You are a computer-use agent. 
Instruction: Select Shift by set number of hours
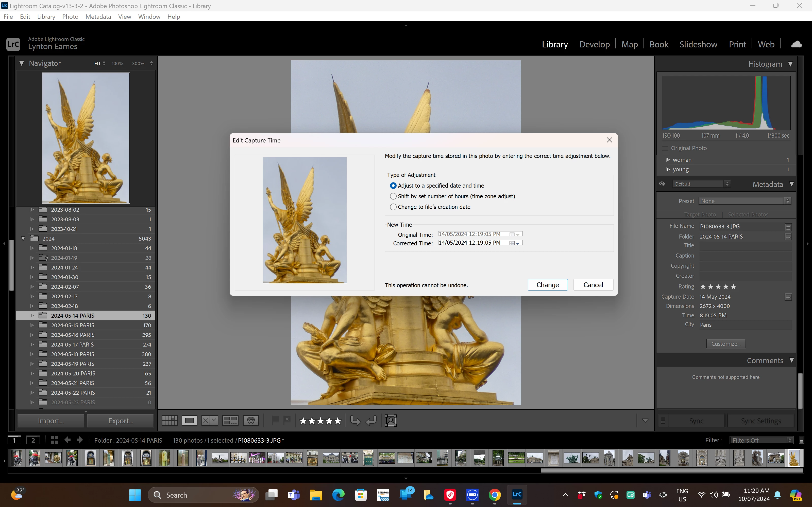[x=393, y=196]
